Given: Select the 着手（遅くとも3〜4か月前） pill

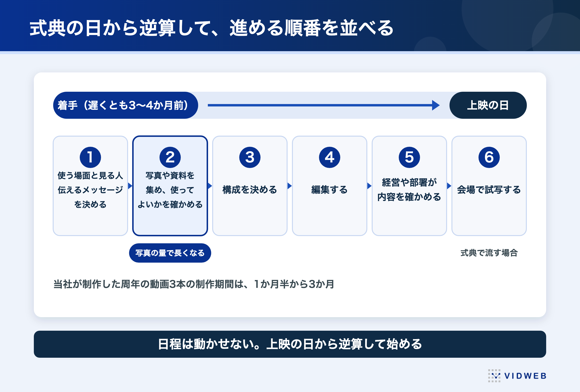Looking at the screenshot, I should tap(125, 105).
